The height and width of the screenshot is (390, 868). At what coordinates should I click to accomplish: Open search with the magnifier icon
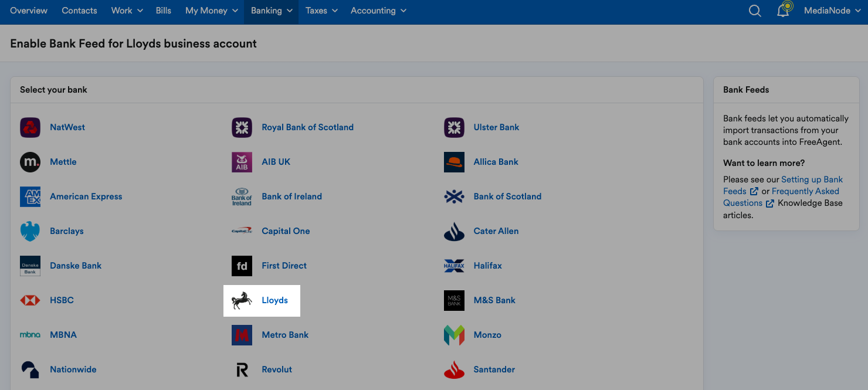click(755, 11)
